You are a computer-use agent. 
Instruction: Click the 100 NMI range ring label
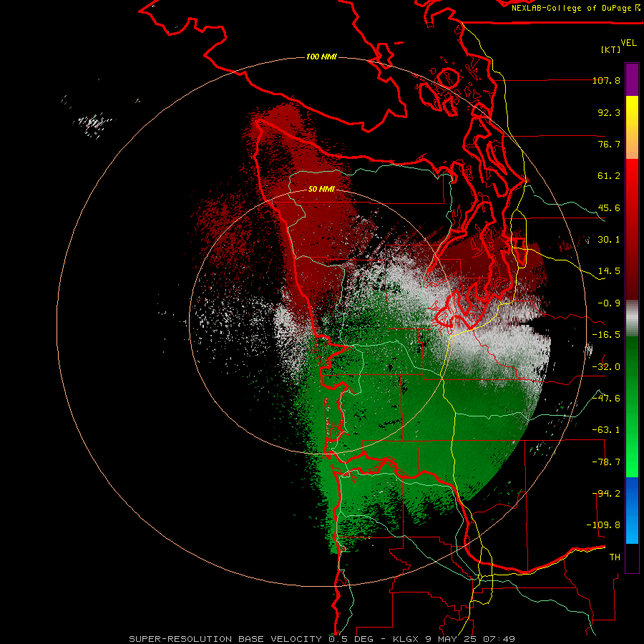pyautogui.click(x=321, y=57)
